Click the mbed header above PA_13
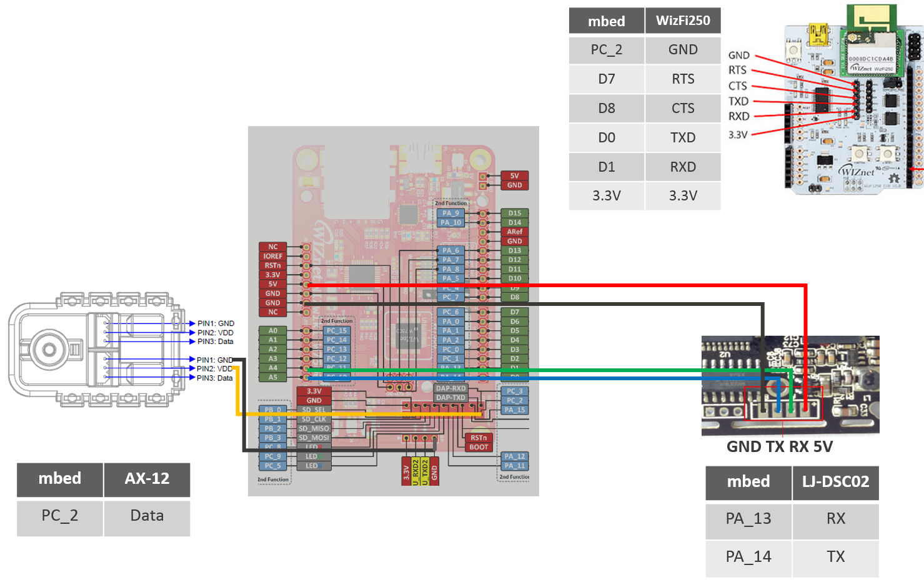 [x=748, y=482]
